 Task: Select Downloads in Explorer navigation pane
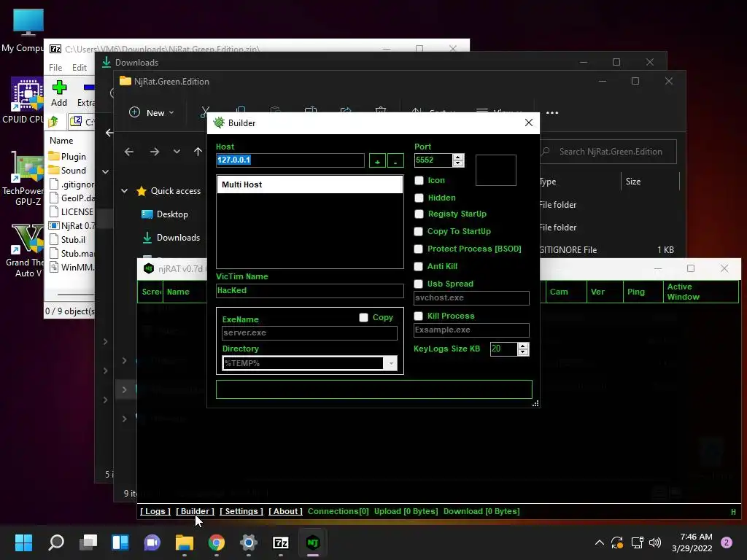171,238
